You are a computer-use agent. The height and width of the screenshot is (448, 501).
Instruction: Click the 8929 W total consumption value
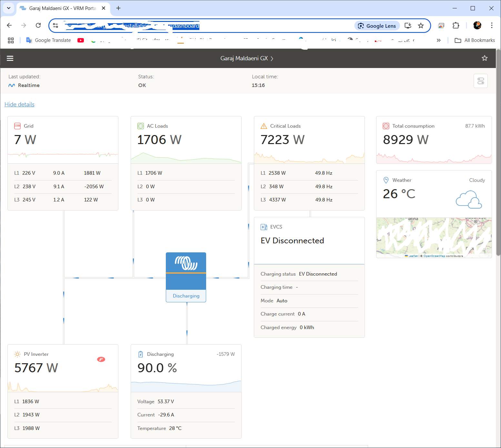tap(406, 140)
